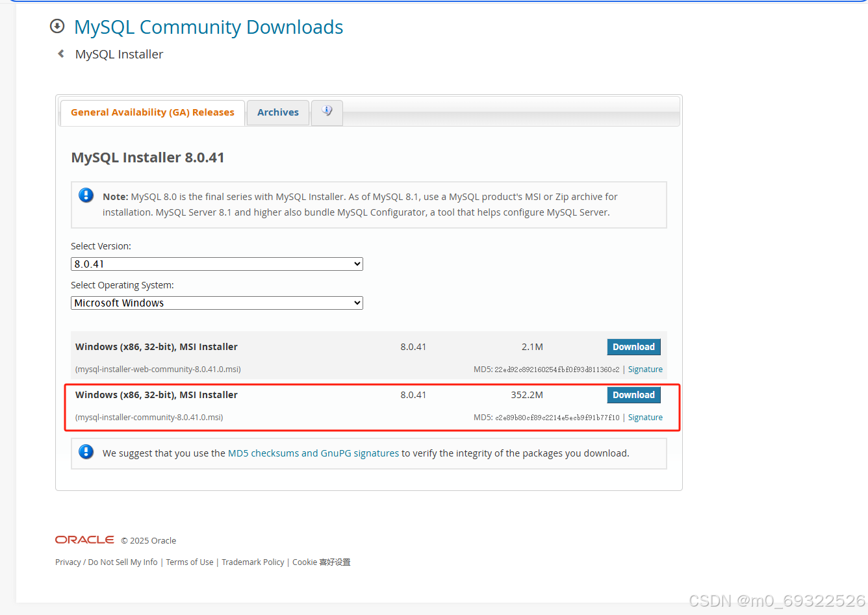This screenshot has height=615, width=868.
Task: Open MD5 checksums and GnuPG signatures link
Action: (313, 453)
